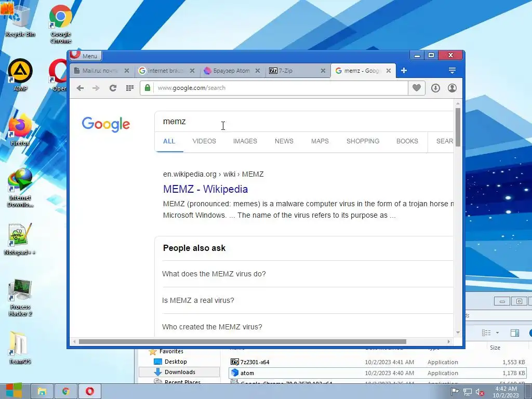Viewport: 532px width, 399px height.
Task: Open the Action Center flag tray icon
Action: pyautogui.click(x=455, y=392)
